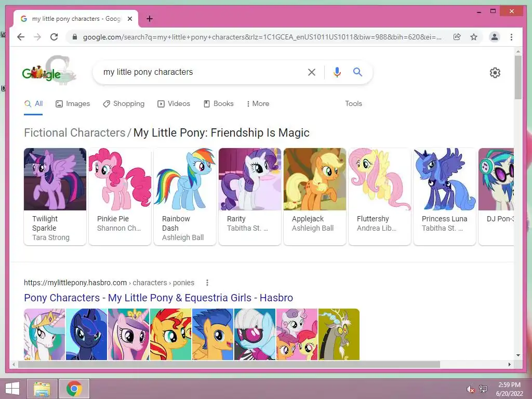Open Fluttershy character card
The width and height of the screenshot is (532, 399).
click(380, 196)
